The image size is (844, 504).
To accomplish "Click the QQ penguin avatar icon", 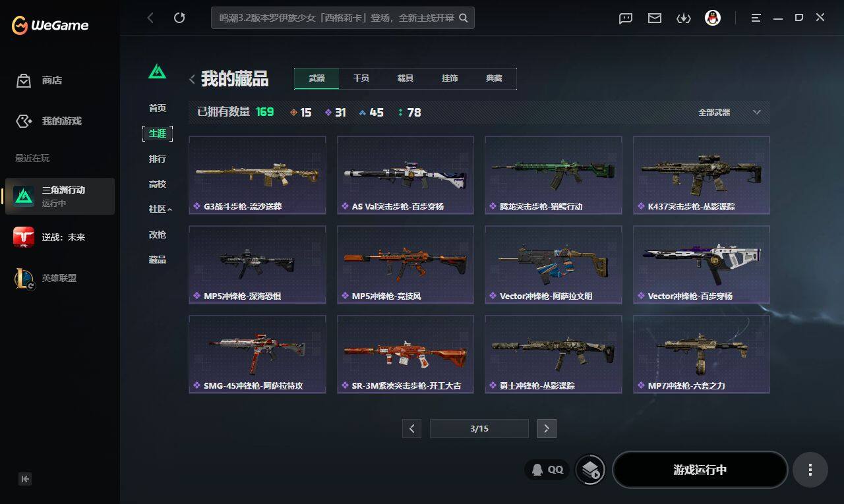I will pos(712,18).
